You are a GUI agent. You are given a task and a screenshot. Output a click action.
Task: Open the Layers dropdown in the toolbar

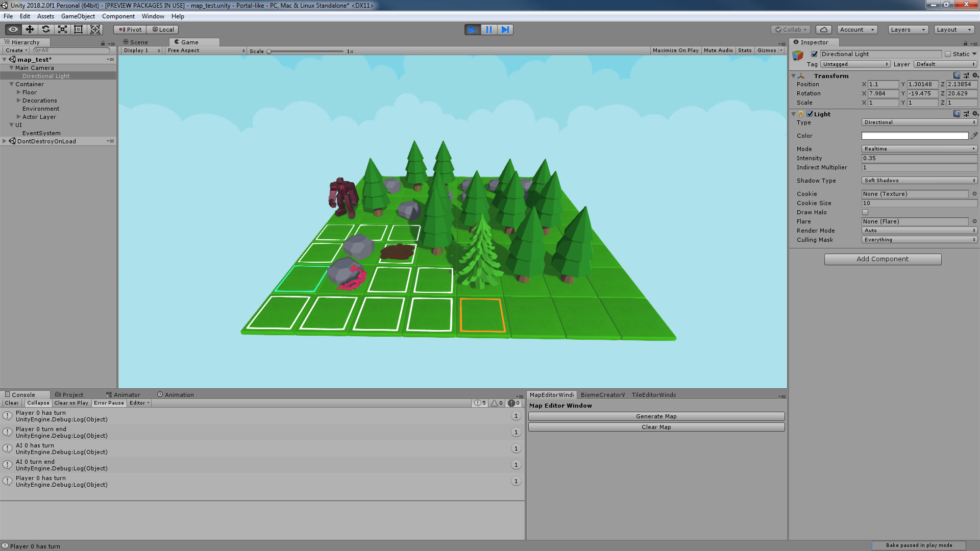[x=908, y=29]
